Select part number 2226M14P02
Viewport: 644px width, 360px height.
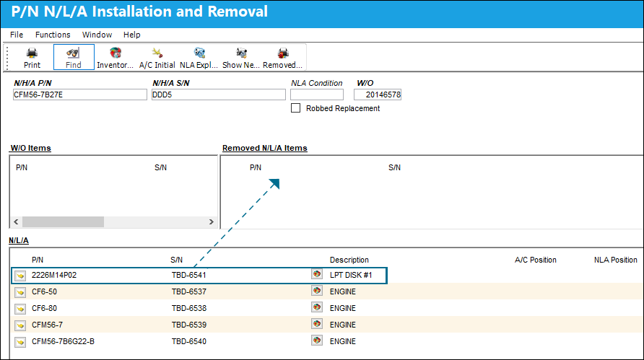[x=54, y=275]
